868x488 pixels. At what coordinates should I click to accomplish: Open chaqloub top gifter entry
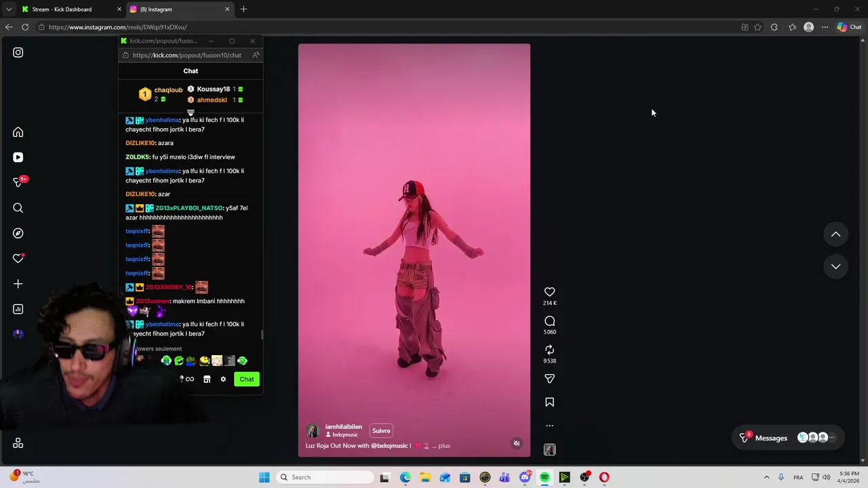[x=161, y=94]
